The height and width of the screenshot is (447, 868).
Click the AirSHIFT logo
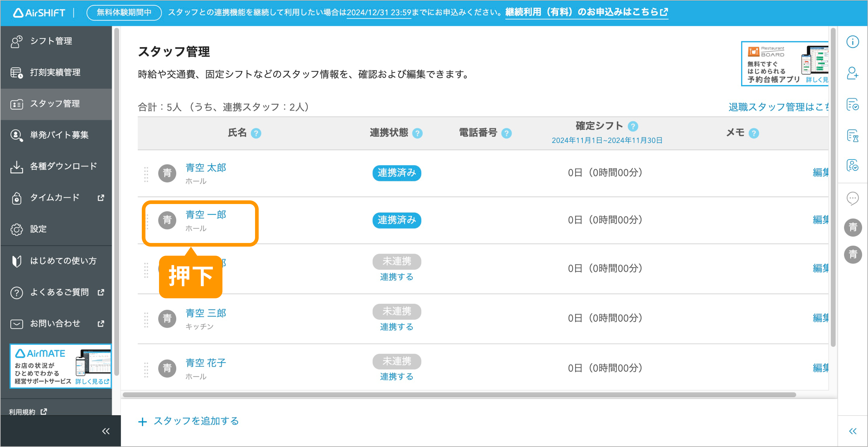pyautogui.click(x=39, y=13)
